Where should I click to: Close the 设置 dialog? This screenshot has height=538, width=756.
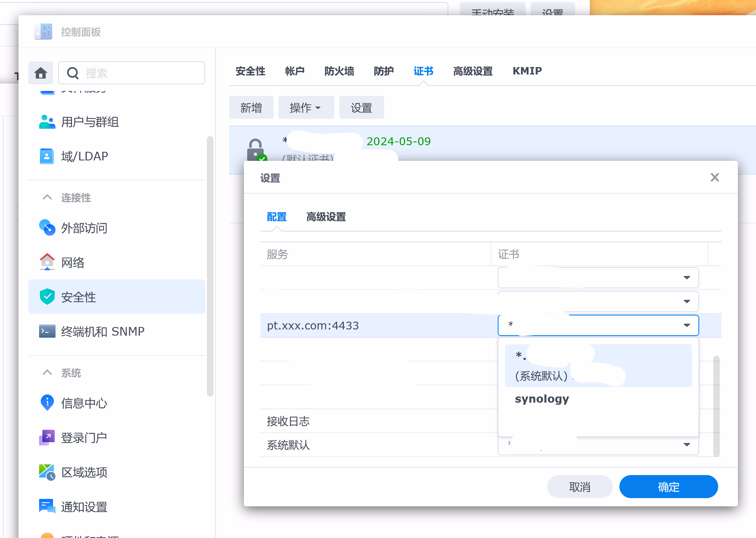714,177
